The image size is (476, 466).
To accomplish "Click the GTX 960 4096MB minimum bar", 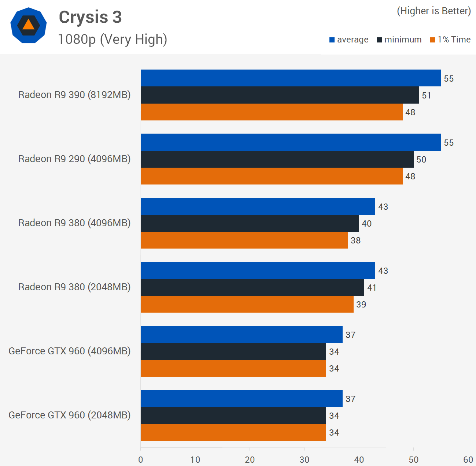I will 233,351.
